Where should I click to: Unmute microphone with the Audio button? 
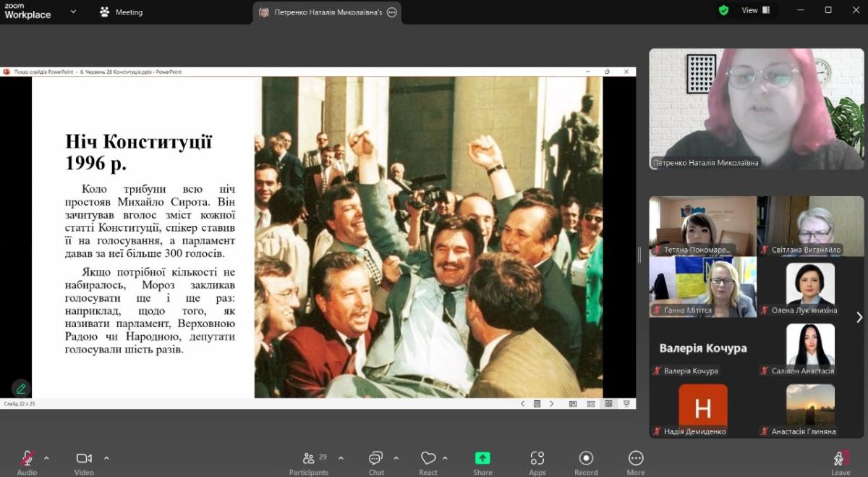(27, 459)
